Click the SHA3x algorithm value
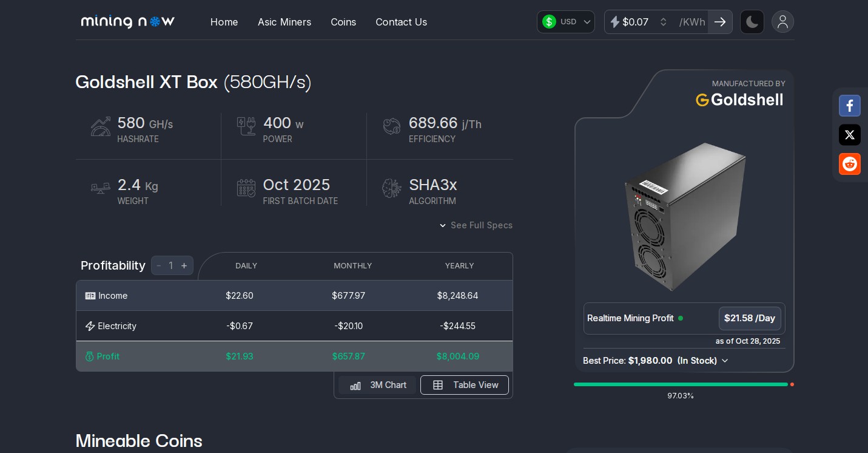 tap(433, 185)
